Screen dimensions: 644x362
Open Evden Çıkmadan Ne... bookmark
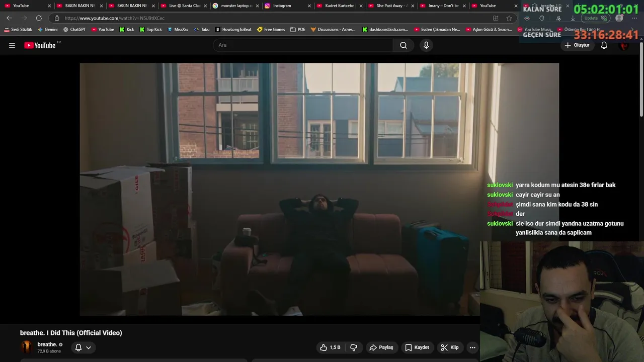437,30
